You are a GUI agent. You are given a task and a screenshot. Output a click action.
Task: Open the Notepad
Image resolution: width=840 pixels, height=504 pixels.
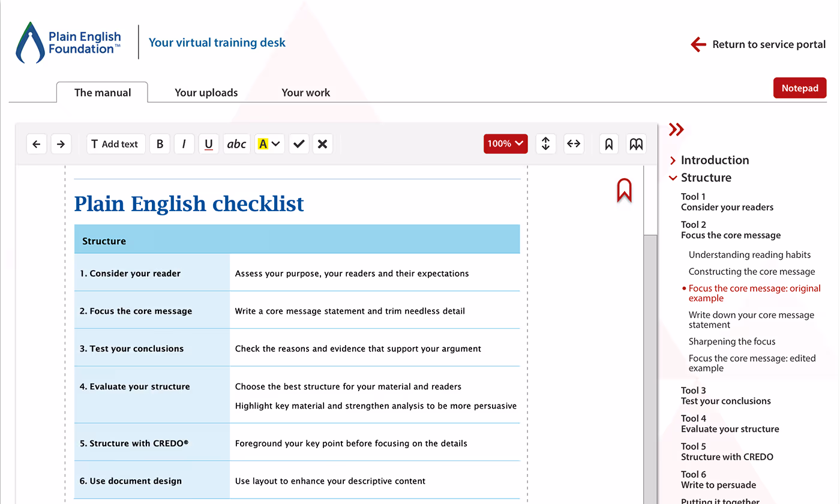point(800,88)
